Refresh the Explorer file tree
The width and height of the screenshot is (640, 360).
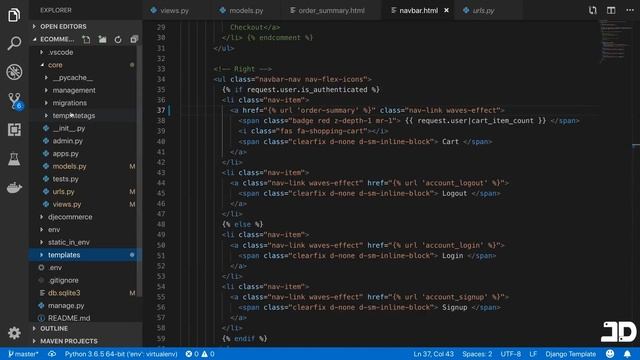click(118, 39)
